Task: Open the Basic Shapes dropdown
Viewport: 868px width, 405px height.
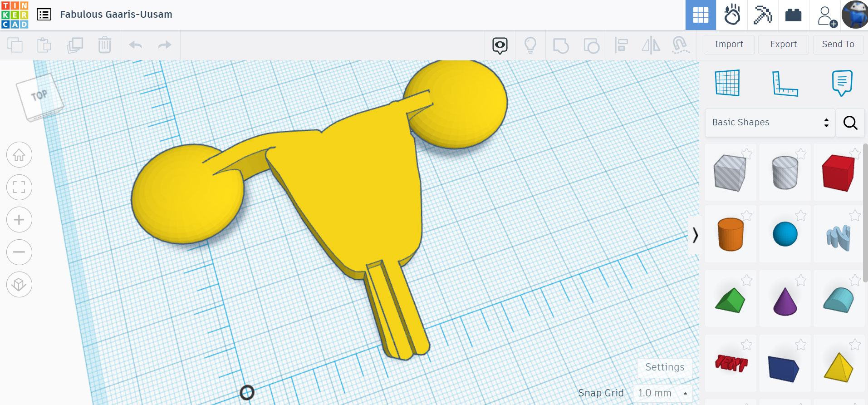Action: tap(770, 123)
